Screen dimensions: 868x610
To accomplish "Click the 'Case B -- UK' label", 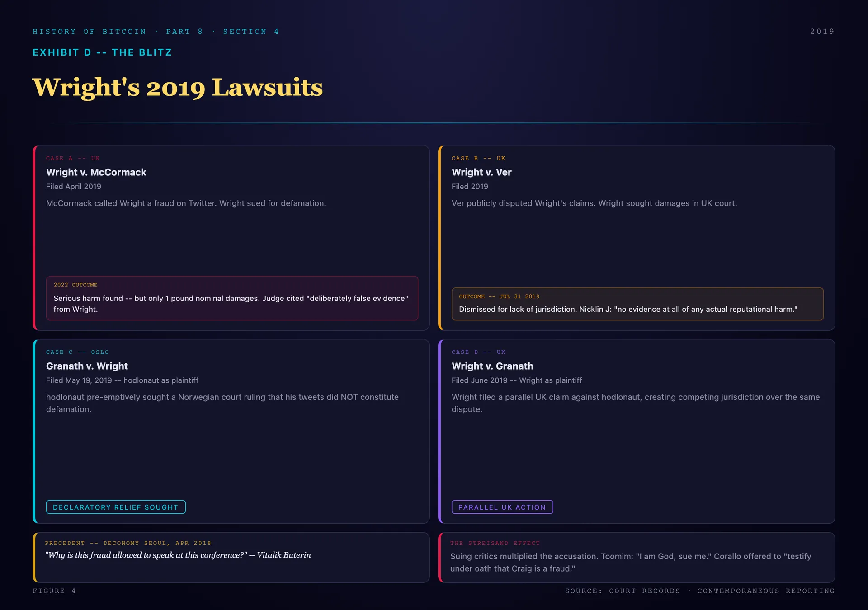I will pos(478,158).
